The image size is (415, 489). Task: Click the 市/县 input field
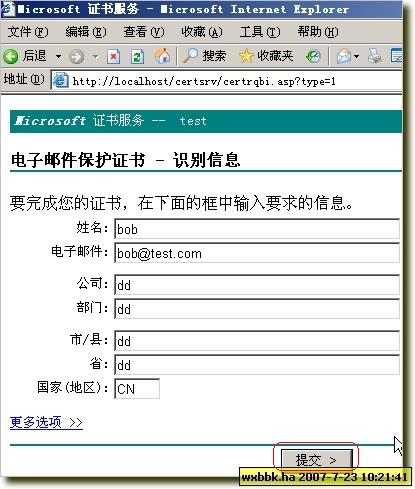click(x=257, y=341)
